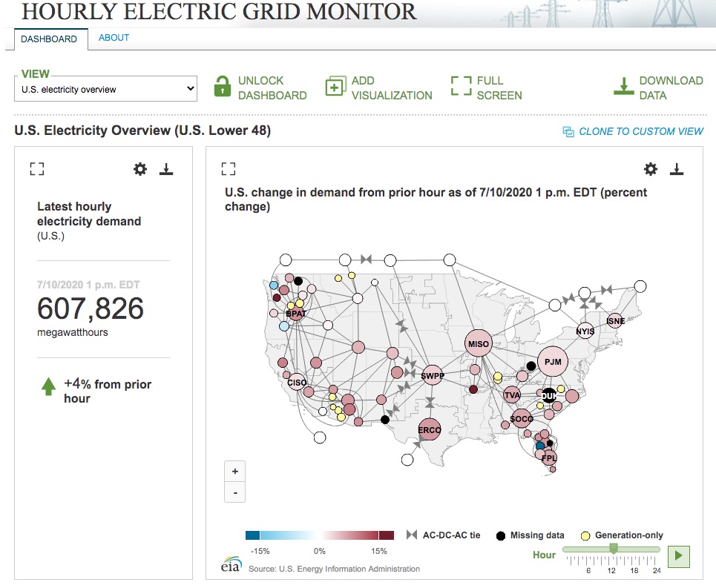This screenshot has height=588, width=716.
Task: Click the U.S. Electricity Overview heading
Action: (142, 131)
